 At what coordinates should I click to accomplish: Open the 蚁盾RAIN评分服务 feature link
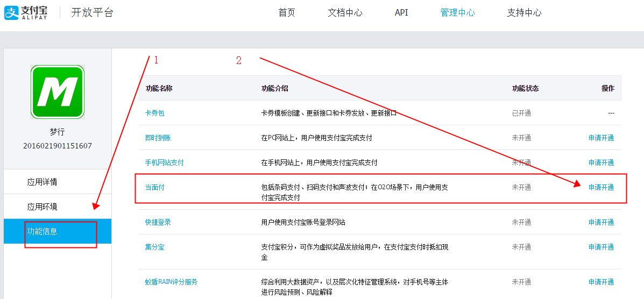pyautogui.click(x=171, y=282)
